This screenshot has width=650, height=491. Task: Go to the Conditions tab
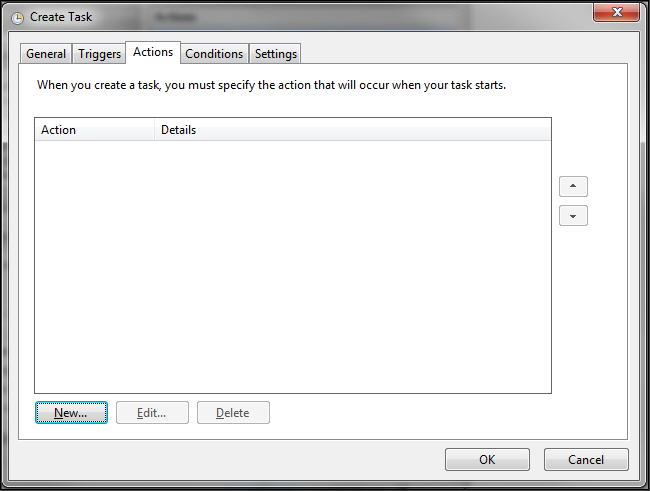click(x=214, y=54)
